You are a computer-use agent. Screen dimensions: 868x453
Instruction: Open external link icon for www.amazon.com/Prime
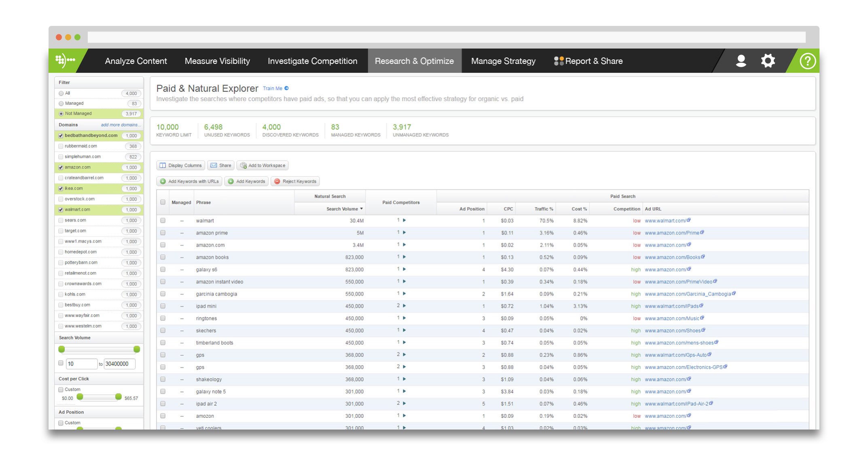[702, 232]
